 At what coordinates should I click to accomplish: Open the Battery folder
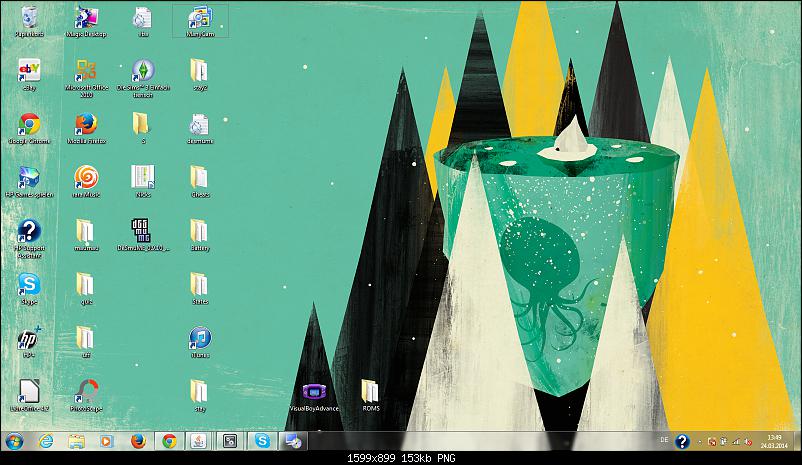(x=200, y=235)
